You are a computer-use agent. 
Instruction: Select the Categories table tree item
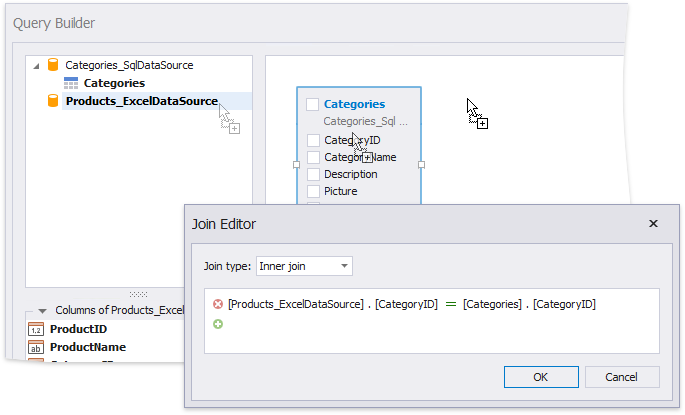coord(114,83)
